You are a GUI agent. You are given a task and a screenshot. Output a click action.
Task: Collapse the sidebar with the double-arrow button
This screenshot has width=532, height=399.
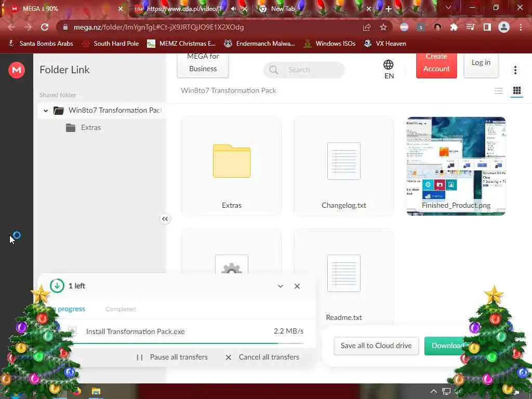[x=165, y=219]
